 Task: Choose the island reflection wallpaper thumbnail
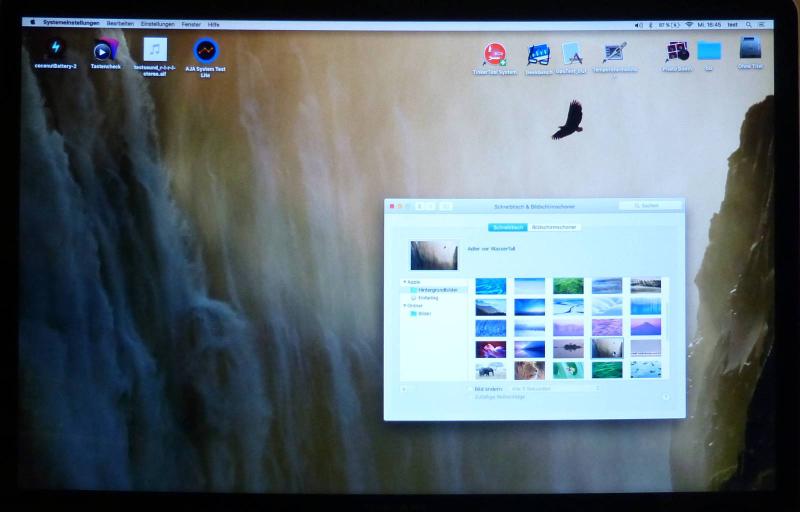[x=568, y=349]
